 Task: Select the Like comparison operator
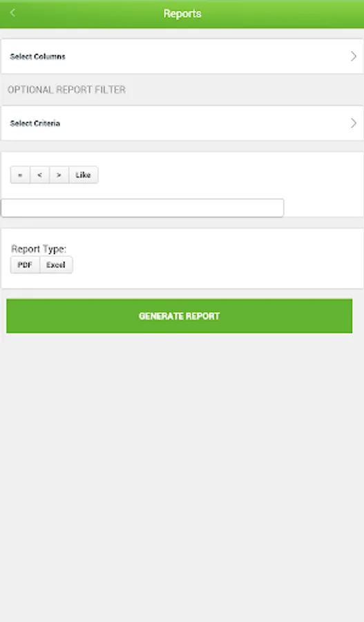84,175
